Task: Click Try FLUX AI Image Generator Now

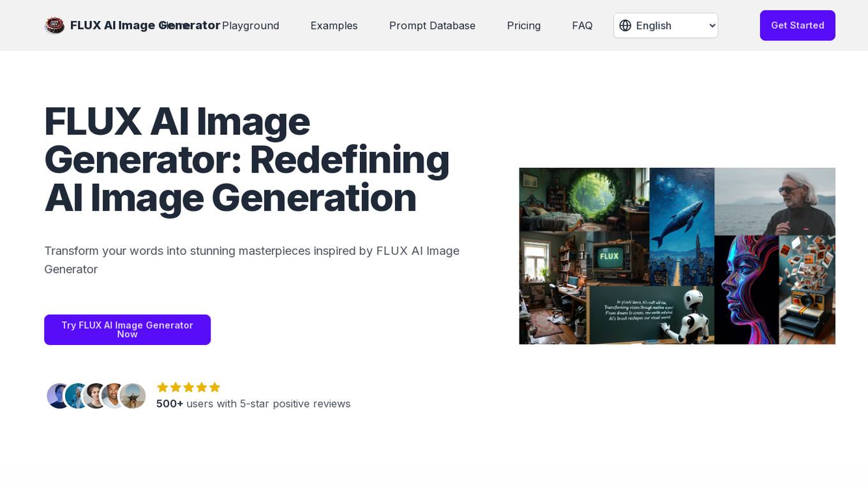Action: click(127, 330)
